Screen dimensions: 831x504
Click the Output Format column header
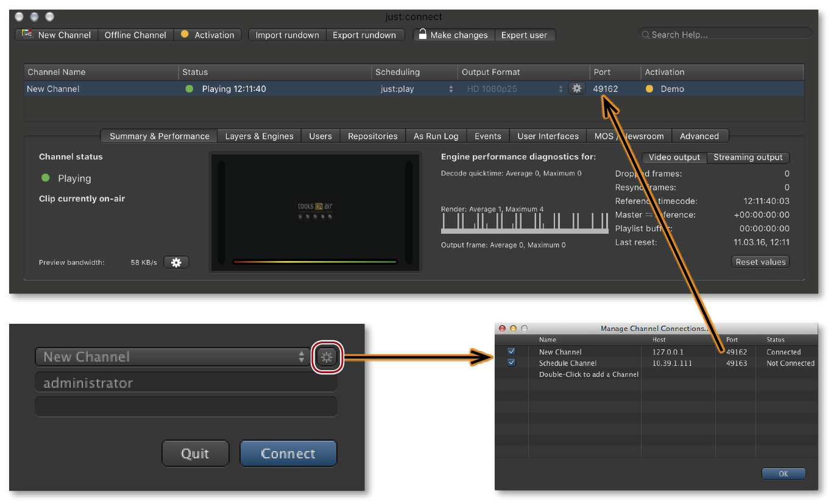tap(524, 72)
